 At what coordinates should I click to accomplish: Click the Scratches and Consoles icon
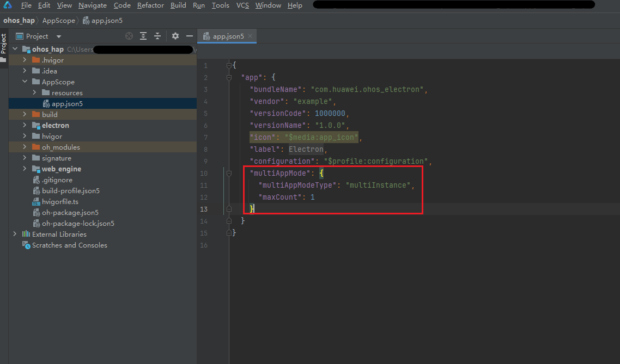[x=26, y=245]
